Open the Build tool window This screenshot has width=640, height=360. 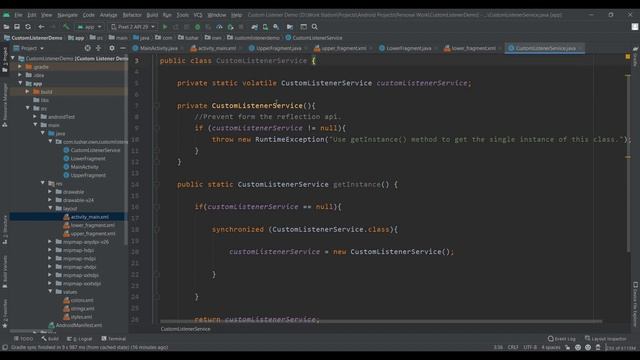pyautogui.click(x=51, y=339)
